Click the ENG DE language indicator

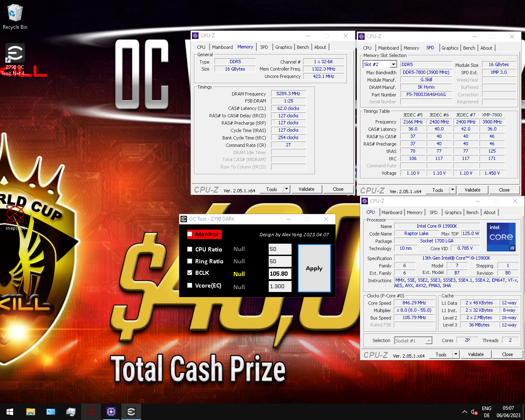pos(487,412)
